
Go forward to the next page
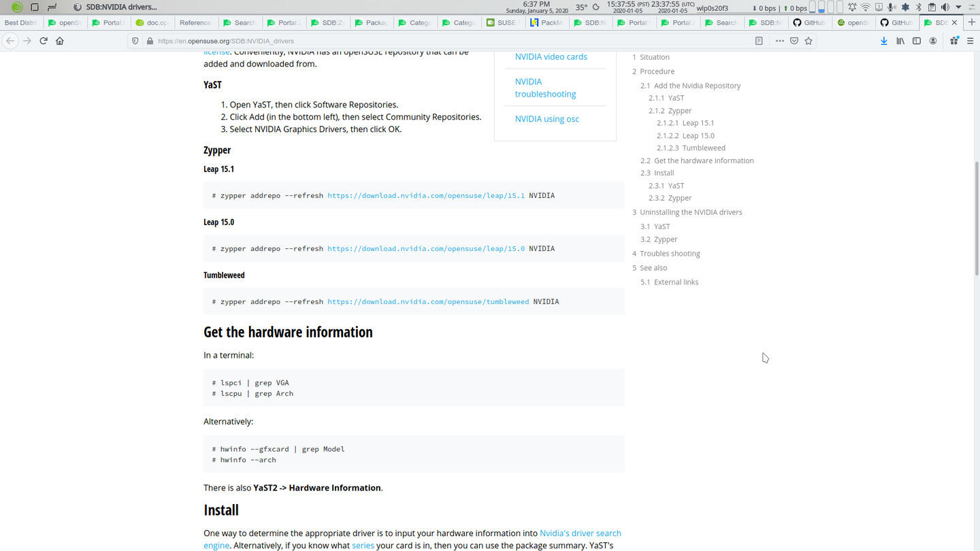(27, 41)
